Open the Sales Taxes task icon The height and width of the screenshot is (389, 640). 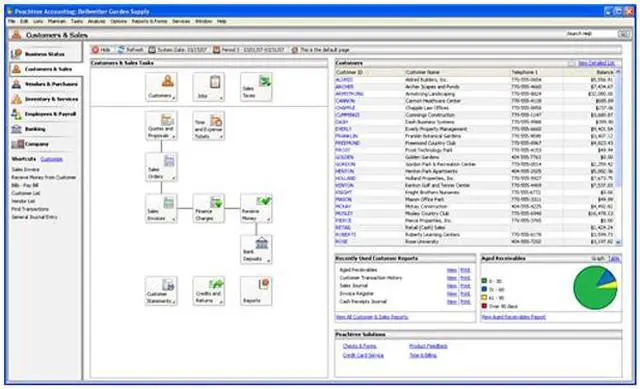pyautogui.click(x=256, y=87)
